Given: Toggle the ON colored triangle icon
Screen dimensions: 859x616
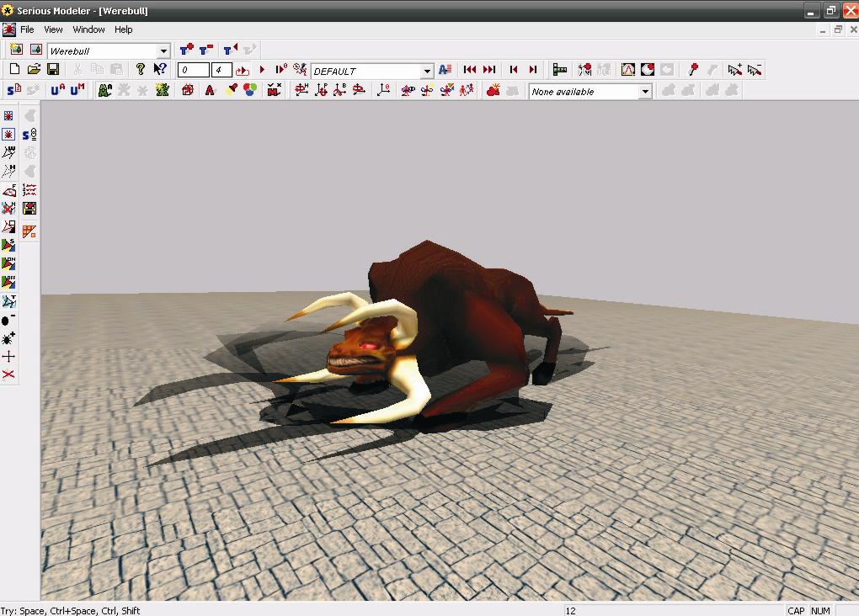Looking at the screenshot, I should click(x=8, y=264).
